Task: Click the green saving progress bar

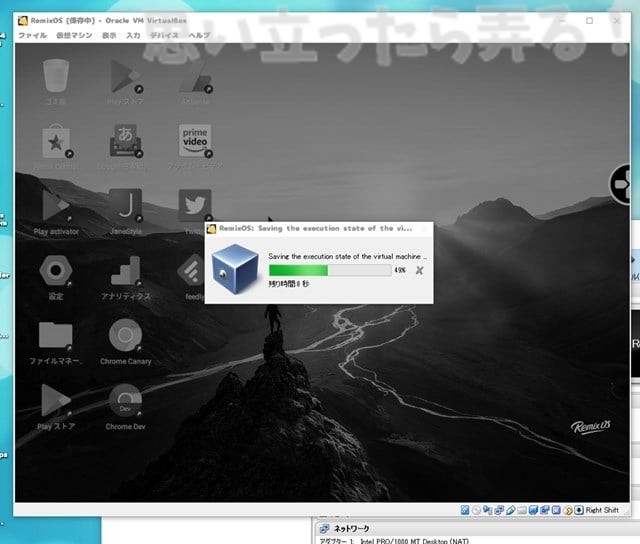Action: click(x=330, y=270)
